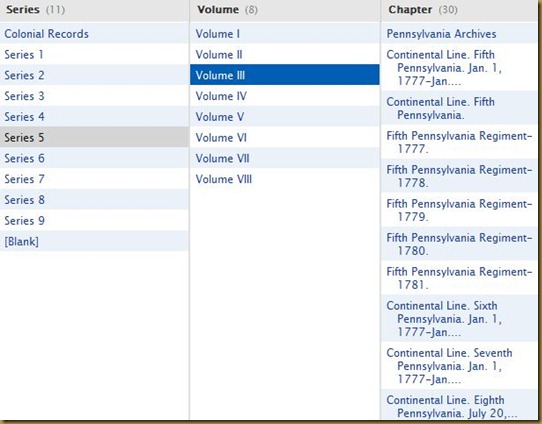Open Fifth Pennsylvania Regiment-1778 chapter
This screenshot has width=542, height=424.
pos(459,176)
